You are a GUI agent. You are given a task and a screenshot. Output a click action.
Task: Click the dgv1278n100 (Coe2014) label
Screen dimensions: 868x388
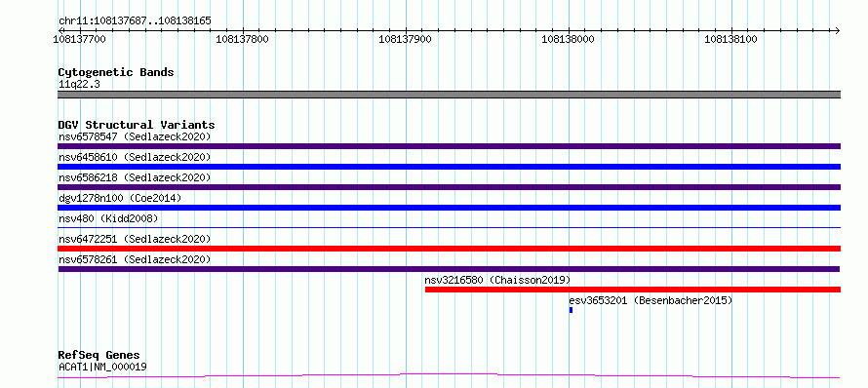[x=120, y=198]
